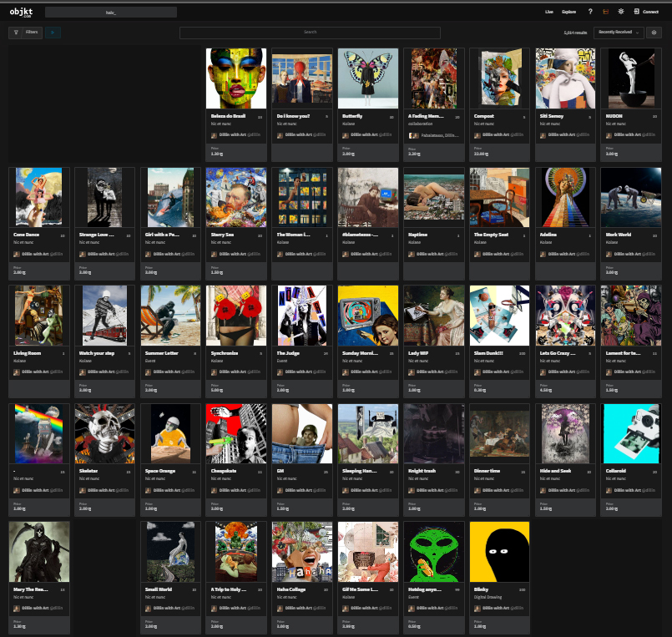The width and height of the screenshot is (672, 637).
Task: Focus the top search box containing halv_
Action: tap(110, 13)
